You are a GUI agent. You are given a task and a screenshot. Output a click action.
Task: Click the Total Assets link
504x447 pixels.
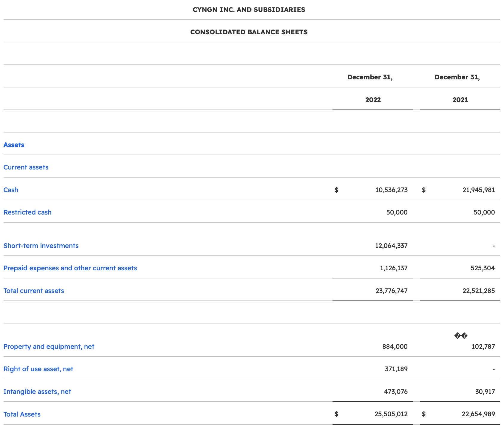coord(22,414)
